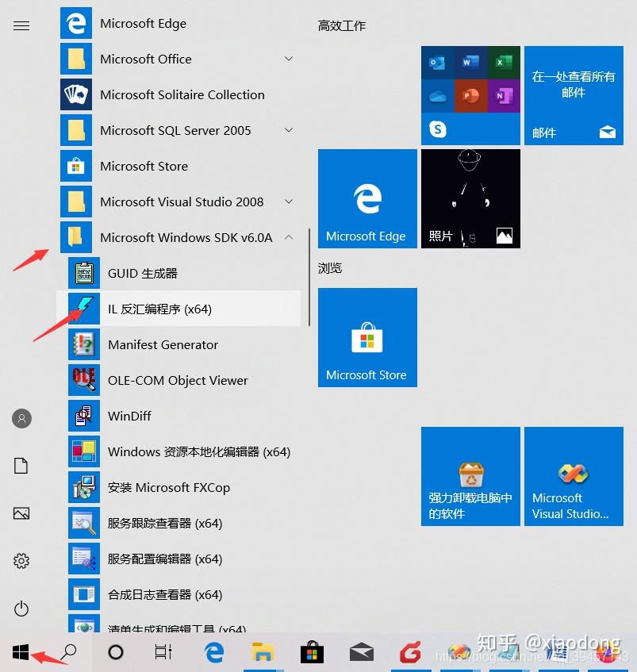Open the Microsoft Edge tile
The height and width of the screenshot is (672, 637).
(x=367, y=198)
